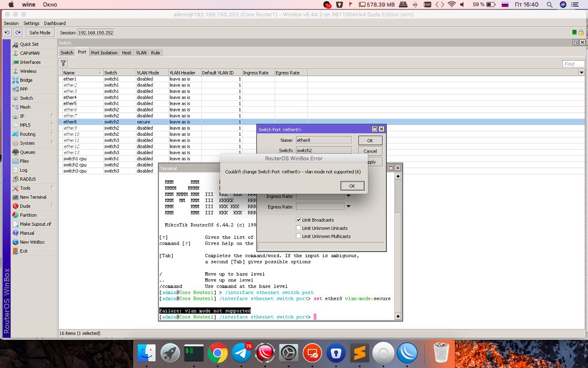Click OK in Switch Port dialog
The image size is (588, 368).
pyautogui.click(x=370, y=140)
